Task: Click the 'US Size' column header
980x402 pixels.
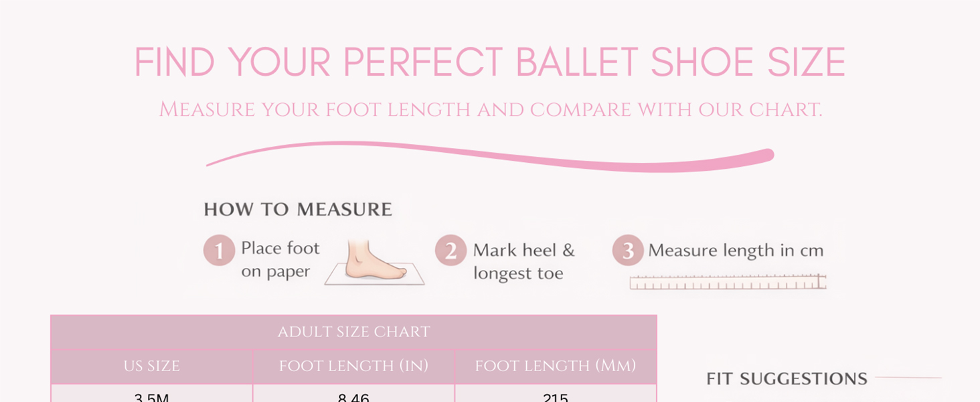Action: coord(152,366)
